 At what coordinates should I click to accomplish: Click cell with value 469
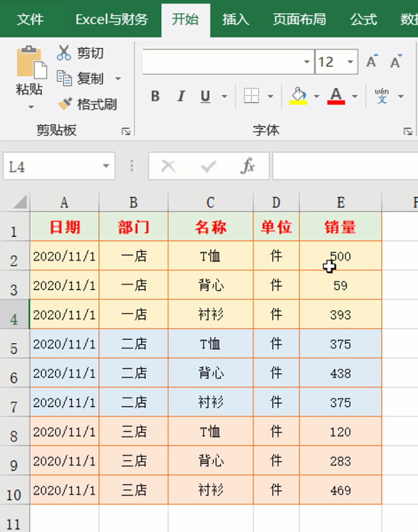[x=340, y=490]
